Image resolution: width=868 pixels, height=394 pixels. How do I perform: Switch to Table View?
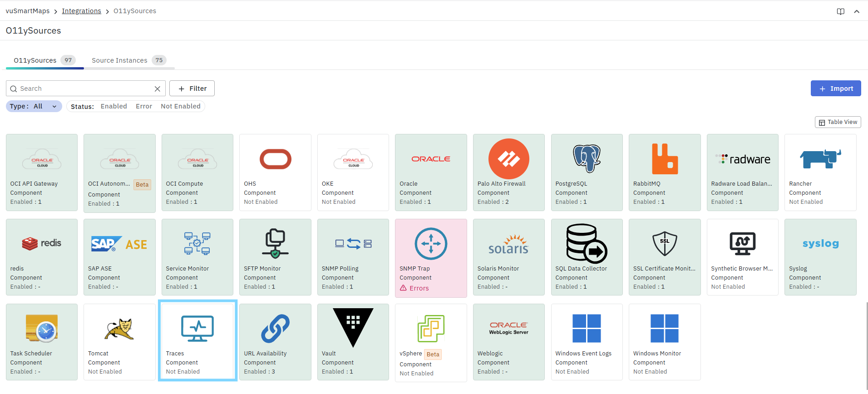[x=838, y=122]
